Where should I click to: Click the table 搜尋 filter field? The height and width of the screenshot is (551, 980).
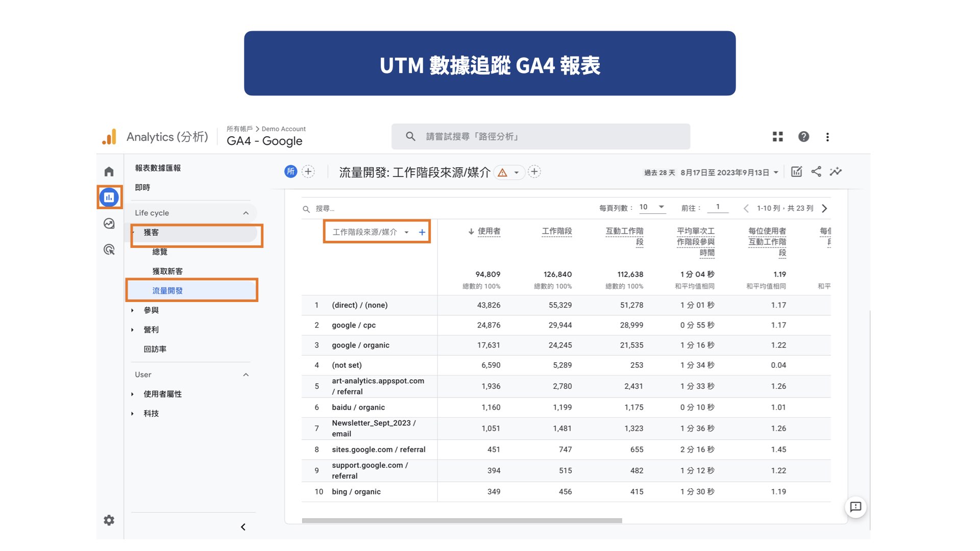tap(325, 209)
